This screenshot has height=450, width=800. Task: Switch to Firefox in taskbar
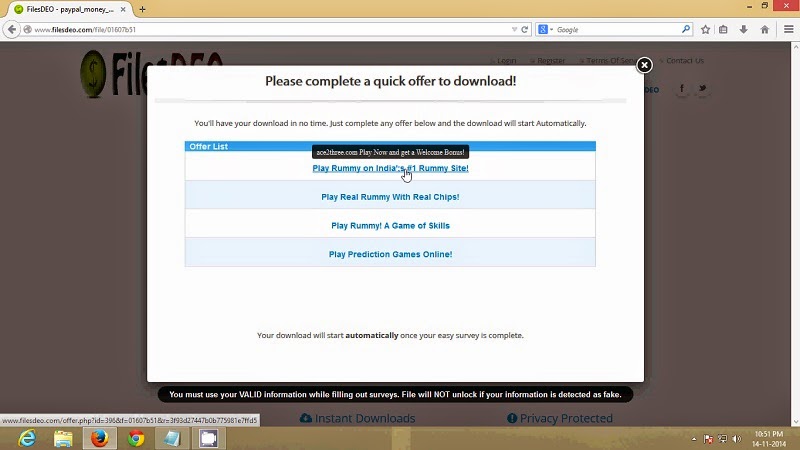pos(99,438)
